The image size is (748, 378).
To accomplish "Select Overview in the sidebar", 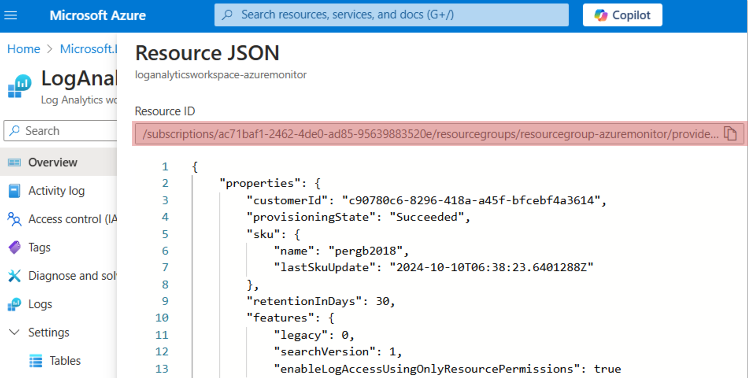I will point(58,162).
